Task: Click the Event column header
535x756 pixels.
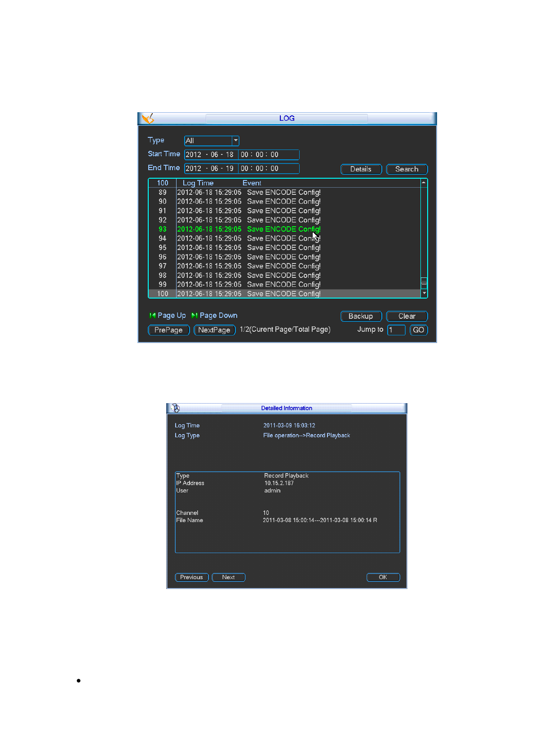Action: pos(252,183)
